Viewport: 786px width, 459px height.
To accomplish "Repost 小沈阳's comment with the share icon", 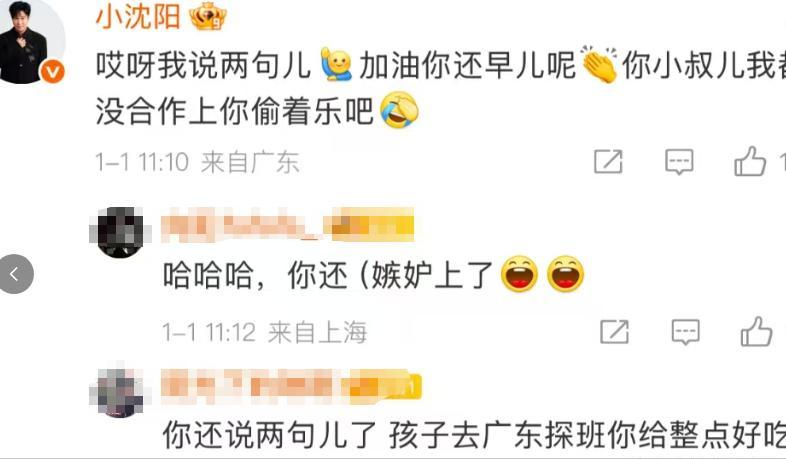I will coord(608,162).
